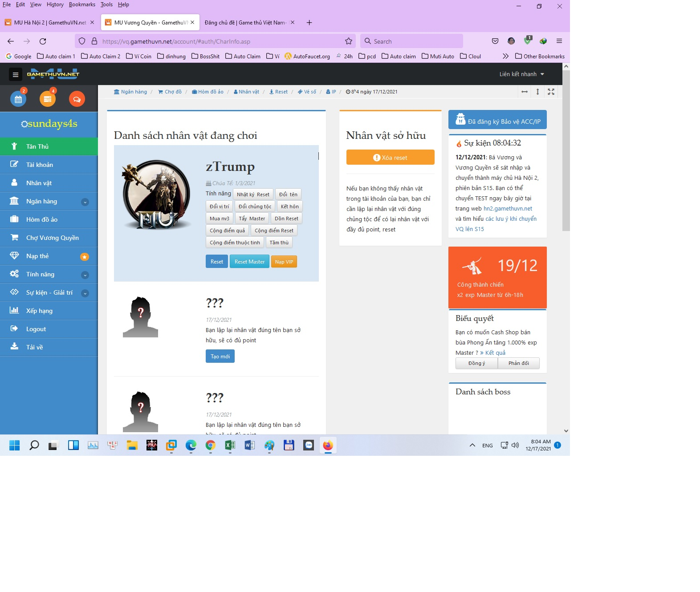
Task: Open the Liên kết nhanh dropdown
Action: [521, 74]
